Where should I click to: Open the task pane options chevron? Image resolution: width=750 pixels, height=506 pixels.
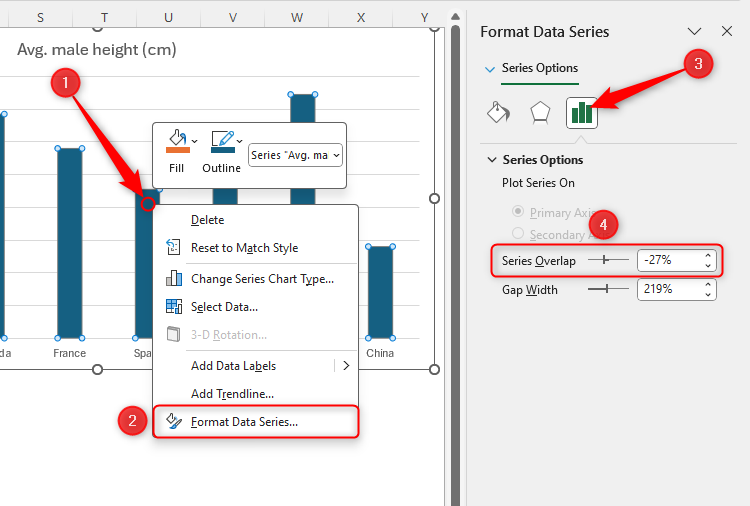coord(694,31)
